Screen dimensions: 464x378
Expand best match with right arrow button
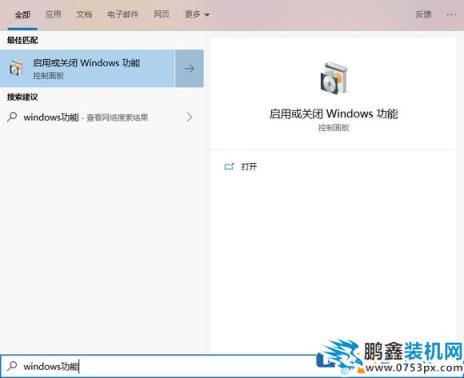point(189,68)
